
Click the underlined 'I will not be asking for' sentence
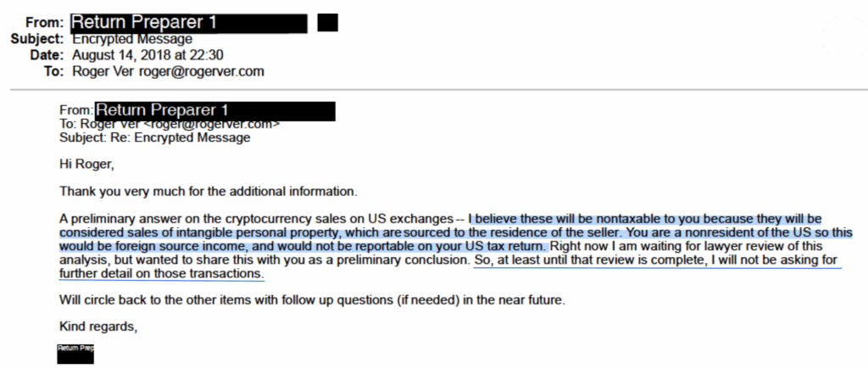point(658,260)
